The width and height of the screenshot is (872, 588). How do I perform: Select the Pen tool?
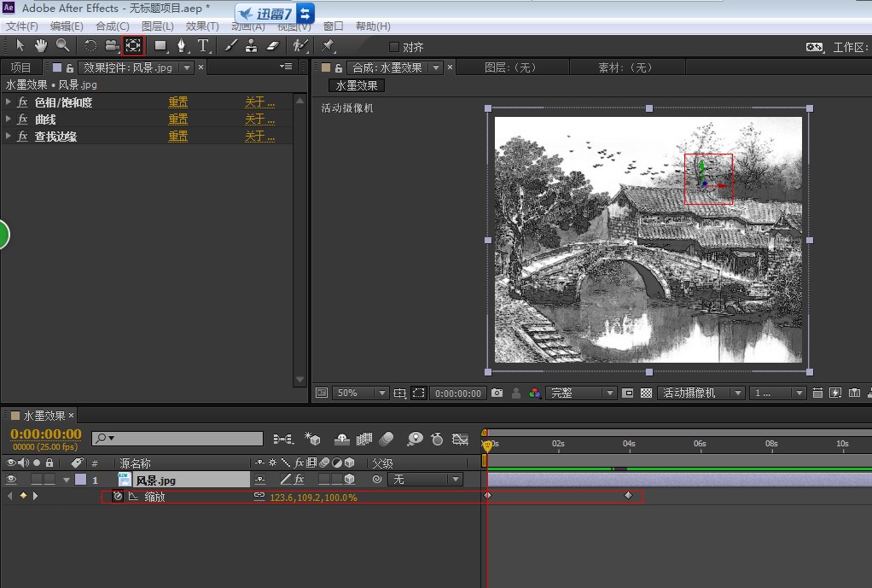[181, 45]
